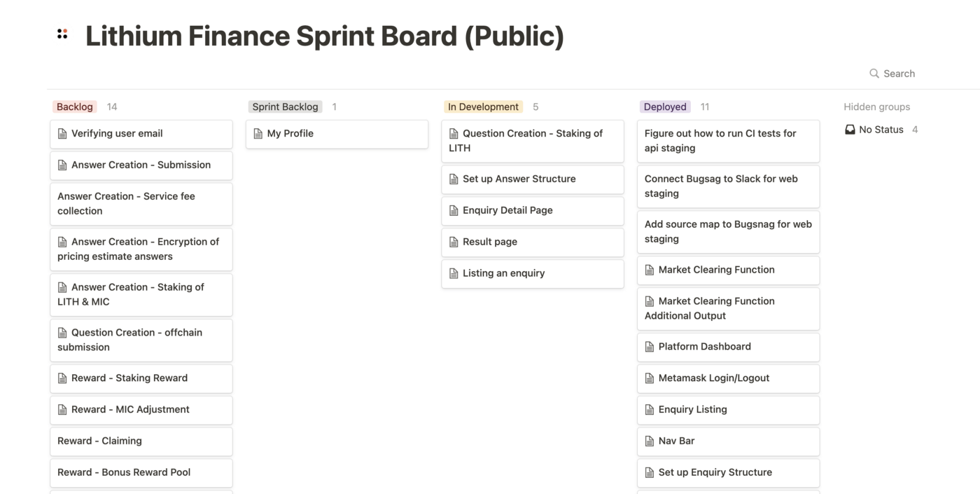Click the No Status inbox tray icon

point(850,130)
